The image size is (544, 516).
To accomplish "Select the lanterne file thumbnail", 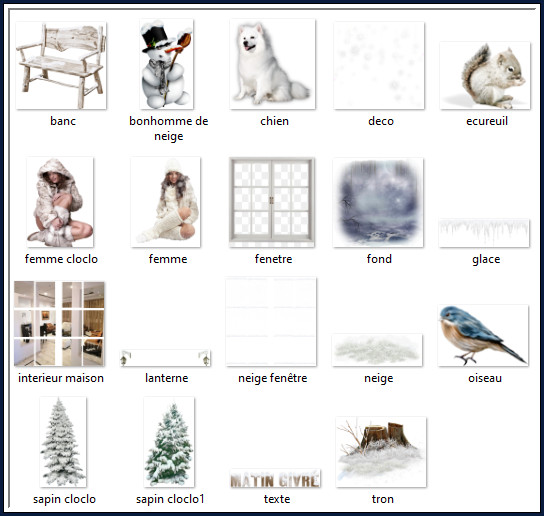I will [x=165, y=358].
